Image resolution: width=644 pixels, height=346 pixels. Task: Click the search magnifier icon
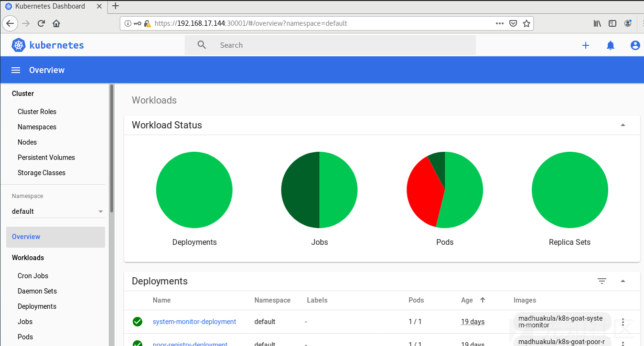[x=202, y=45]
